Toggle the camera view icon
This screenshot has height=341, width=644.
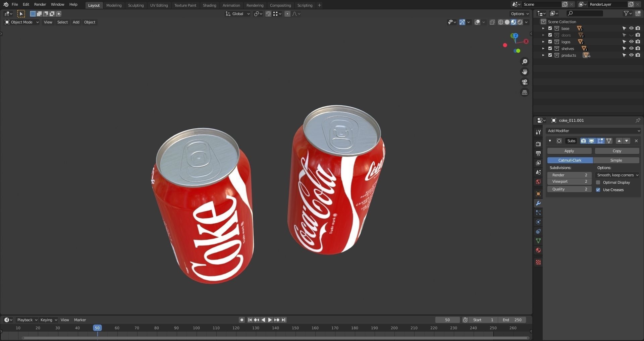click(x=525, y=82)
